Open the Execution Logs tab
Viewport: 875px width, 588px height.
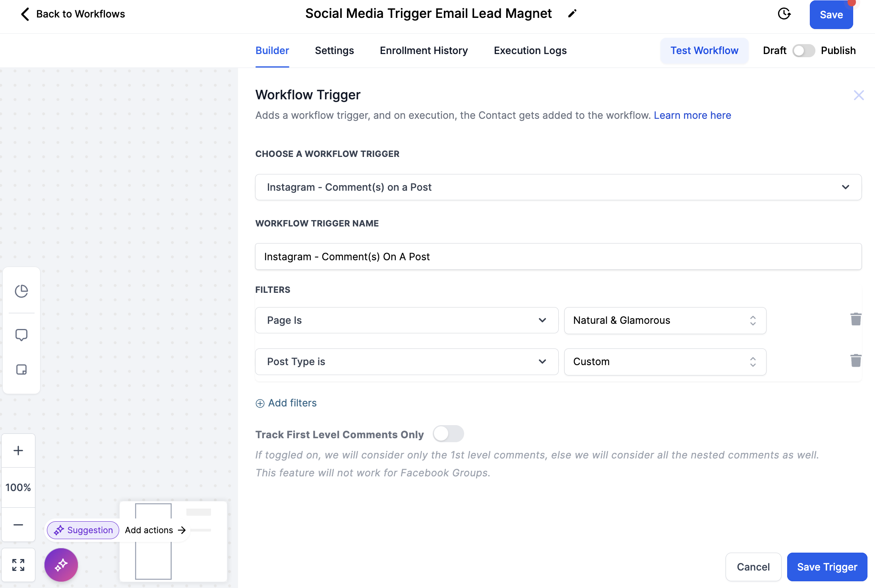pos(530,51)
